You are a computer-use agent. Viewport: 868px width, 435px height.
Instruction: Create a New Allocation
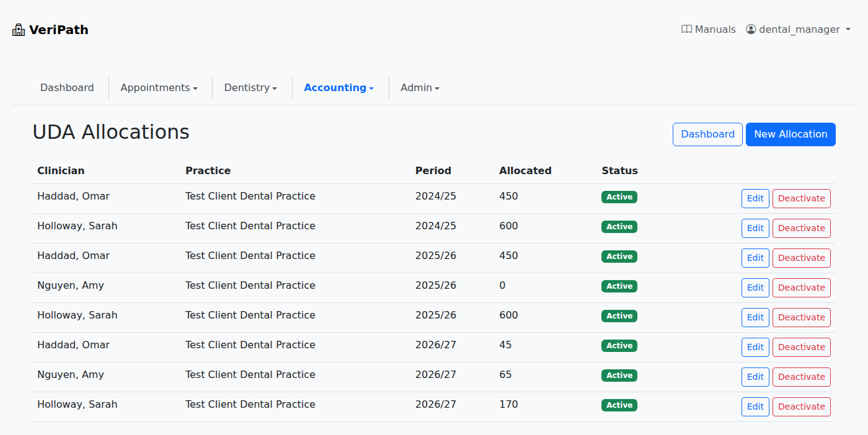(x=790, y=134)
